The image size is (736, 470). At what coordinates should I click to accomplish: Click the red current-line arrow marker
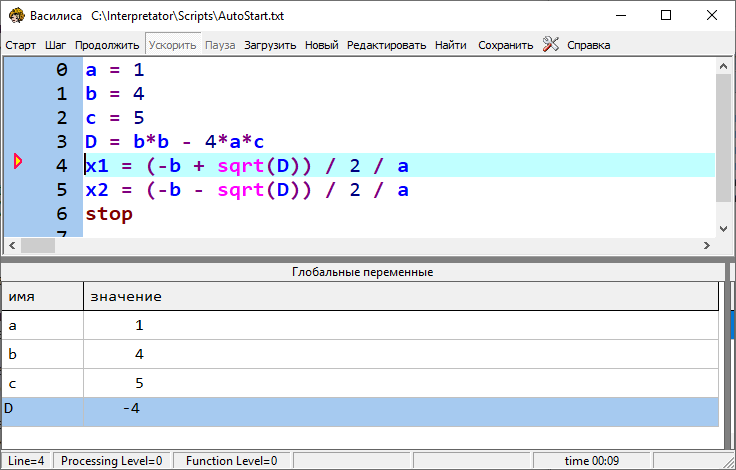(18, 162)
